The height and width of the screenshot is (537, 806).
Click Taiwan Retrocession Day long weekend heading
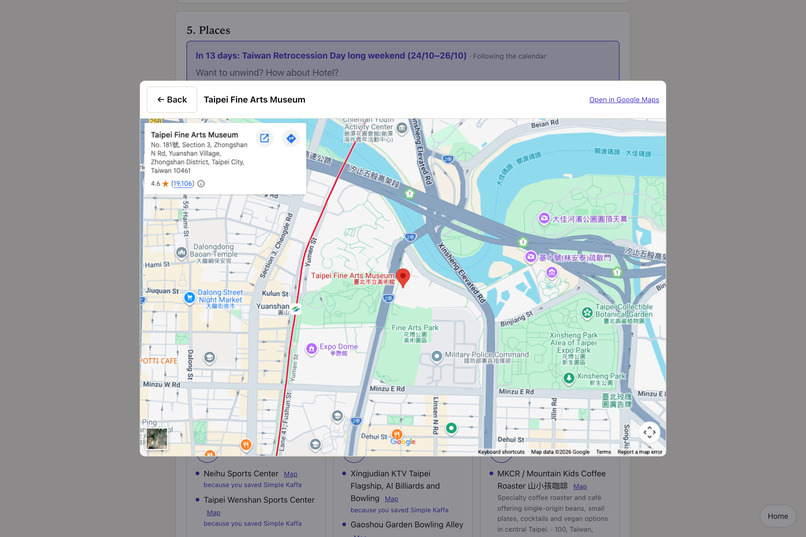coord(331,55)
